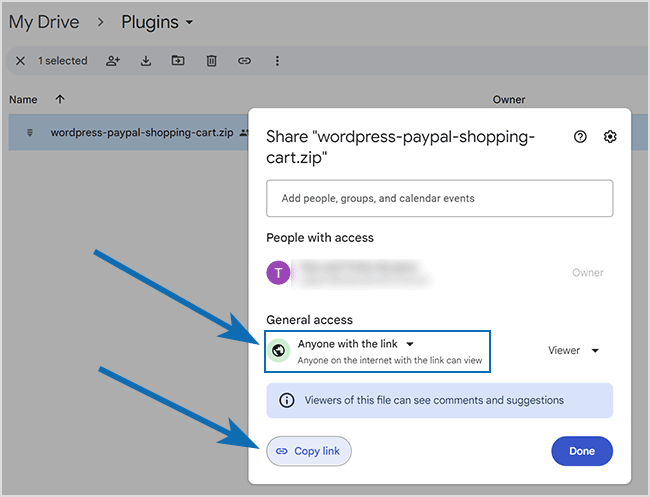Click the info icon in viewers notice
Viewport: 650px width, 497px height.
tap(287, 400)
